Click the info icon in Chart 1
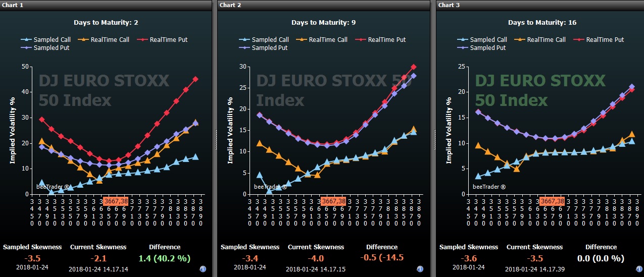 click(x=203, y=269)
